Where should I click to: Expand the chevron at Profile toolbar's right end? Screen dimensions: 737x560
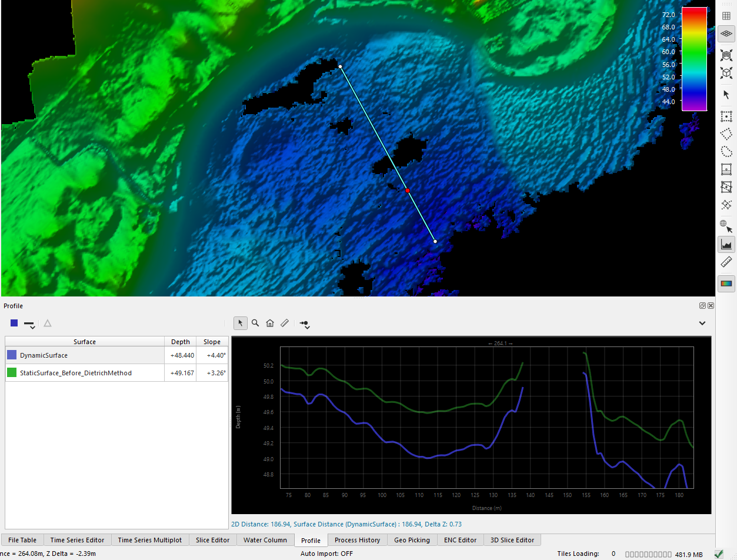pyautogui.click(x=702, y=323)
